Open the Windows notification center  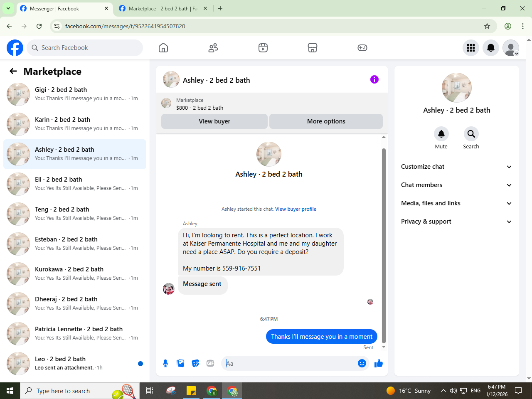tap(518, 391)
